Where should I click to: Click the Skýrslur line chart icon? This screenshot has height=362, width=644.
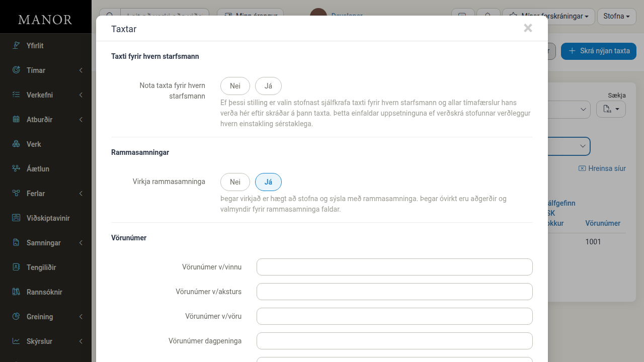pyautogui.click(x=16, y=341)
